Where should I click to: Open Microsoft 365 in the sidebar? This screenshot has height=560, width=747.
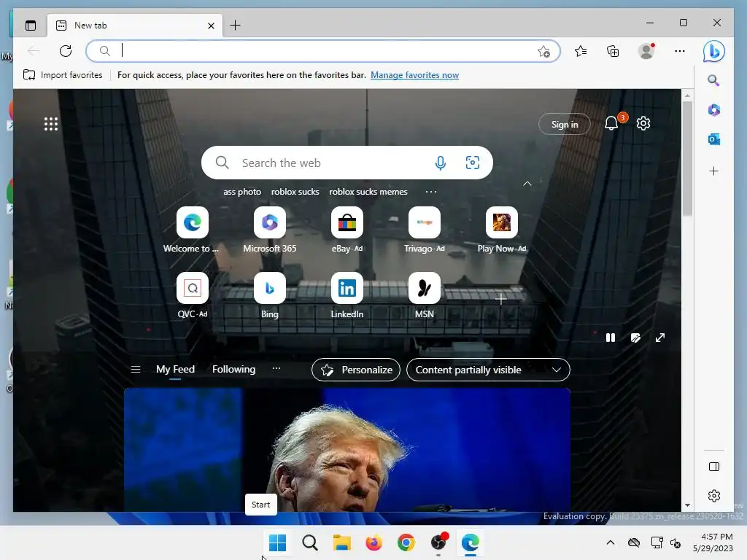713,110
